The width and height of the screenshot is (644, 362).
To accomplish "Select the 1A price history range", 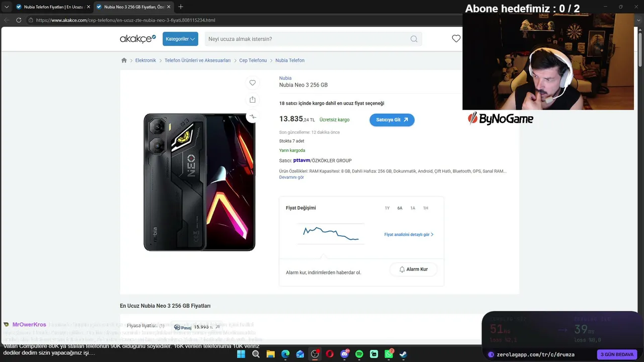I will click(x=413, y=208).
